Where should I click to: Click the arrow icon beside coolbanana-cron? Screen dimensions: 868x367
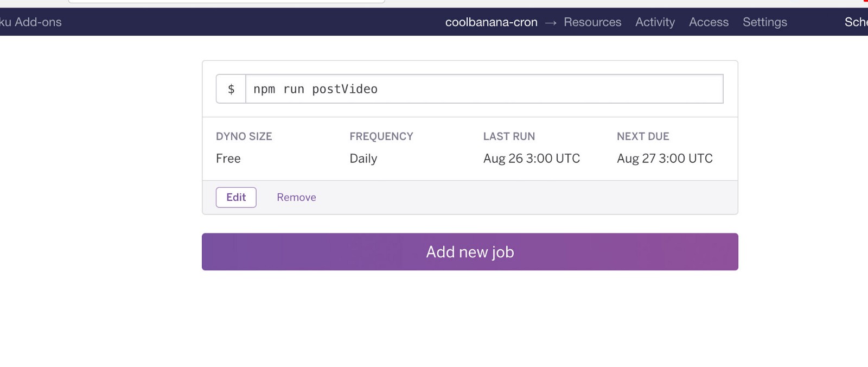tap(551, 23)
